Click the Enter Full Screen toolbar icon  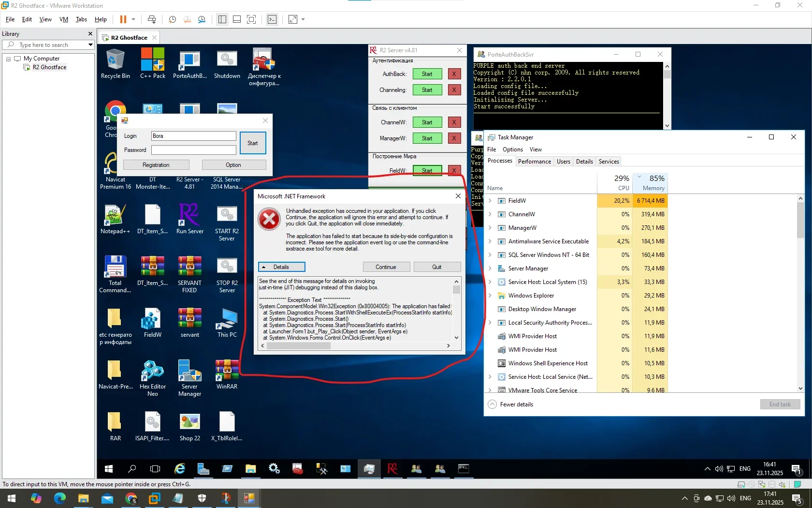(251, 19)
